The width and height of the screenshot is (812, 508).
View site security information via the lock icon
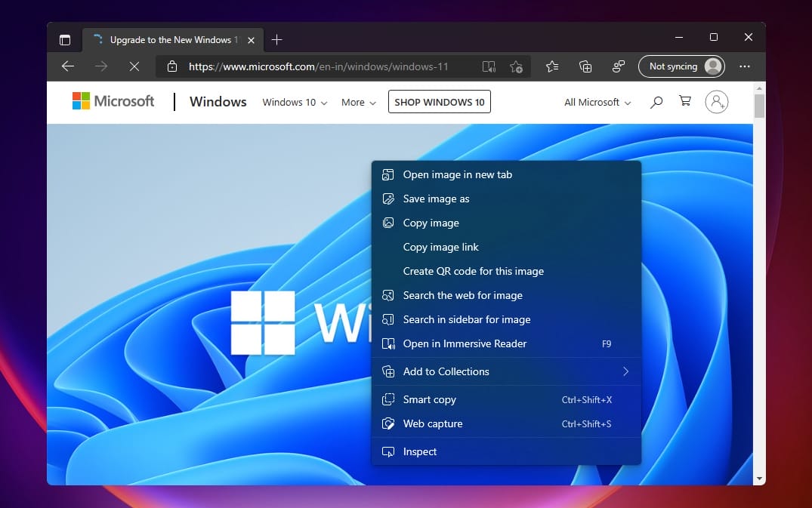[171, 66]
